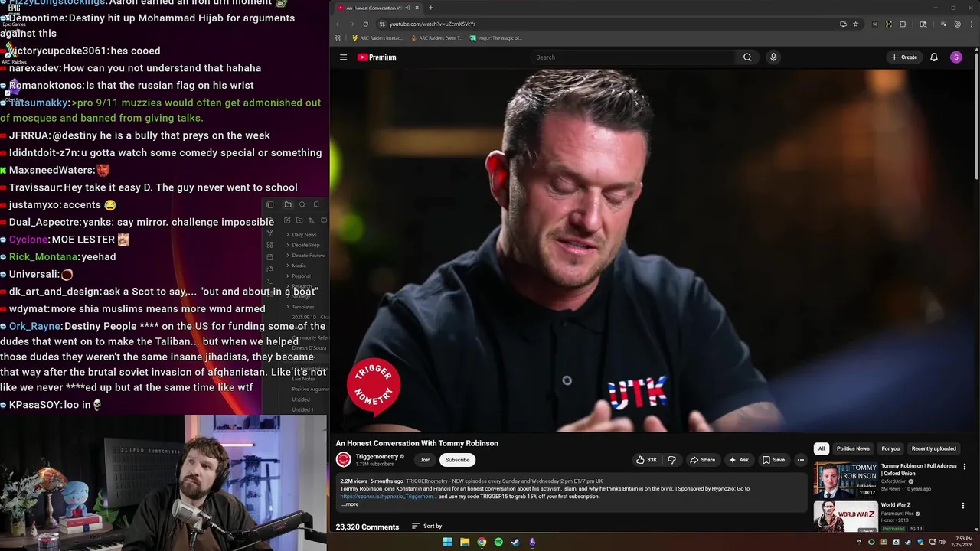Viewport: 980px width, 551px height.
Task: Click the video player to pause
Action: [655, 250]
